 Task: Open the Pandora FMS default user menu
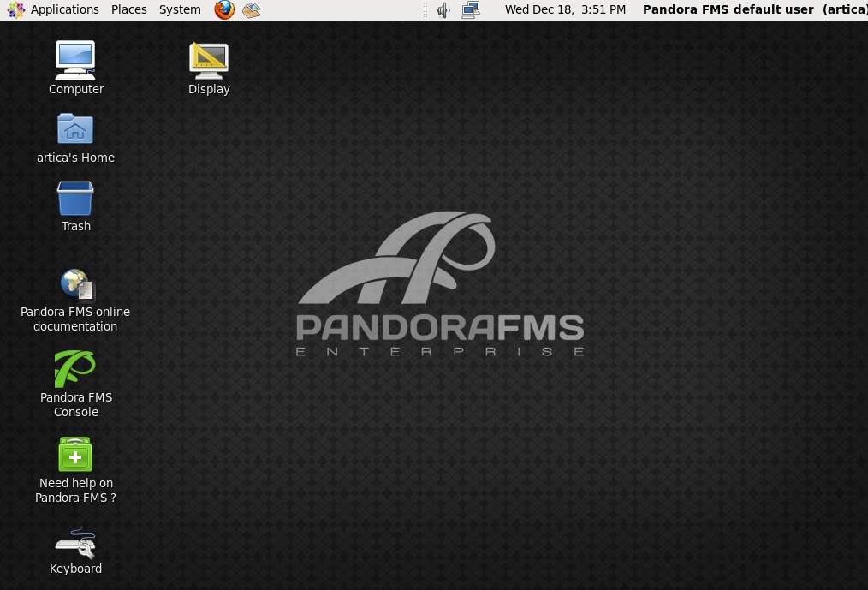[755, 9]
